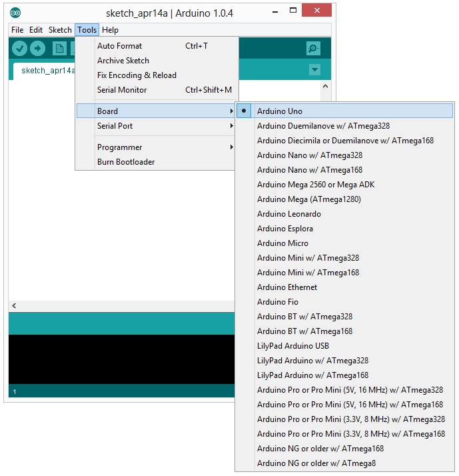Open the Sketch menu
This screenshot has height=476, width=459.
(60, 30)
